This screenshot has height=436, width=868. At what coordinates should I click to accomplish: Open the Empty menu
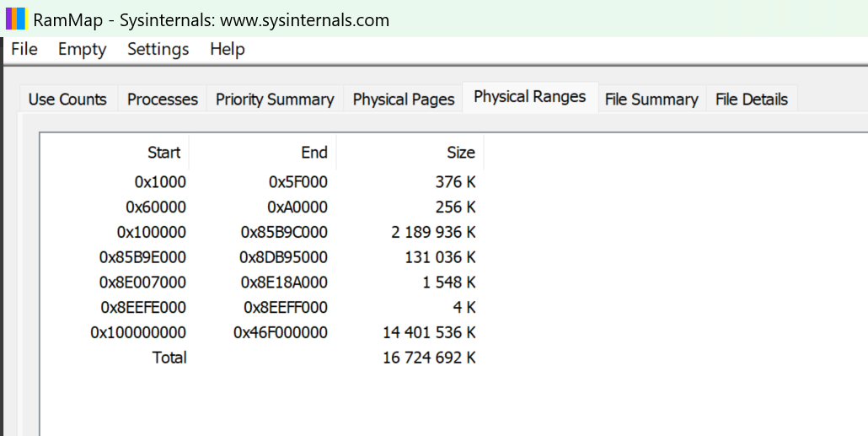click(x=82, y=49)
